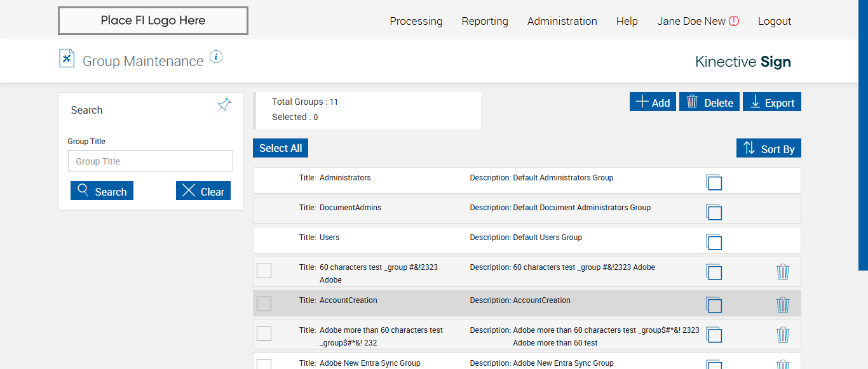Viewport: 868px width, 369px height.
Task: Click the Add group button
Action: coord(653,102)
